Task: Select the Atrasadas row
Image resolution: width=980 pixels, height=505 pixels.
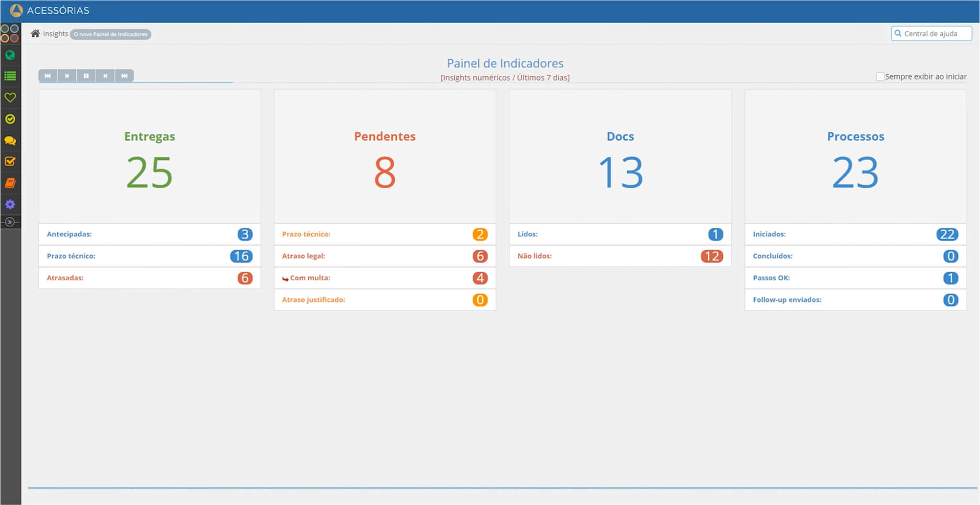Action: tap(149, 278)
